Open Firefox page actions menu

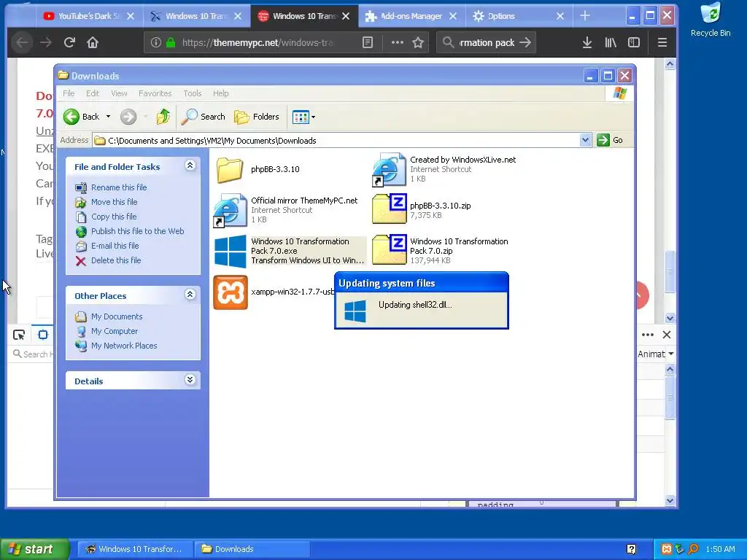(x=398, y=42)
